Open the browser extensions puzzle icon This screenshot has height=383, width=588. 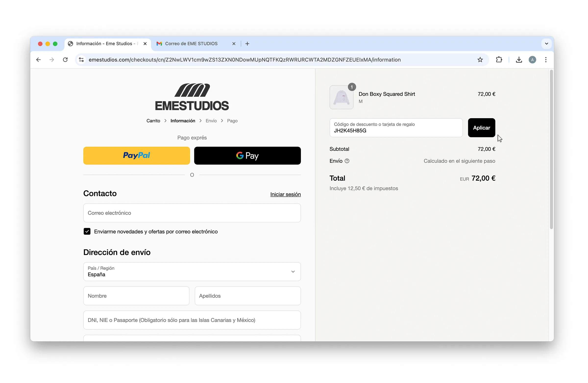point(499,60)
